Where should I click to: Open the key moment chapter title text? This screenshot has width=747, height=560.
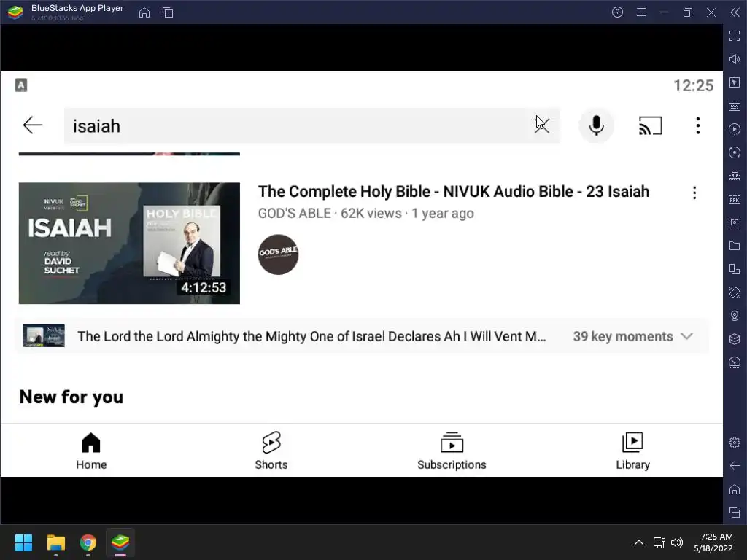pyautogui.click(x=311, y=336)
